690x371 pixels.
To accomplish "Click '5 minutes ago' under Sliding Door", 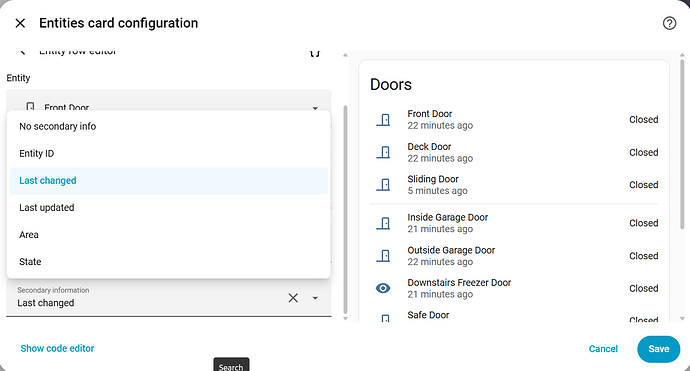I will tap(437, 191).
